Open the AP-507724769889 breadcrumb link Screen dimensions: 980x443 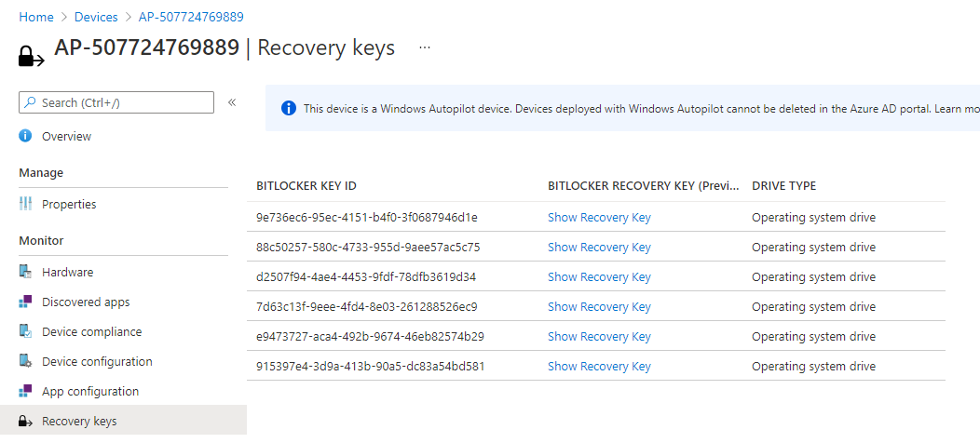click(191, 17)
